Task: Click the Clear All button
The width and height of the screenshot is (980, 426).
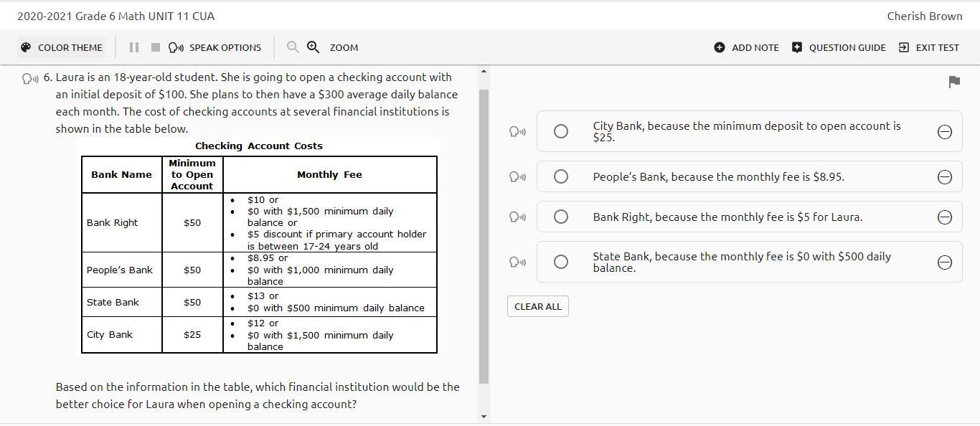Action: coord(538,306)
